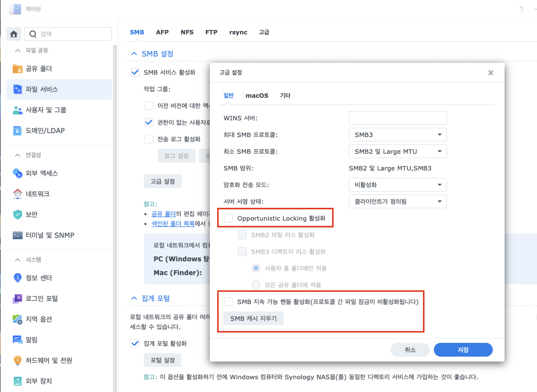The width and height of the screenshot is (537, 392).
Task: Open 지역 옵션 icon
Action: click(18, 319)
